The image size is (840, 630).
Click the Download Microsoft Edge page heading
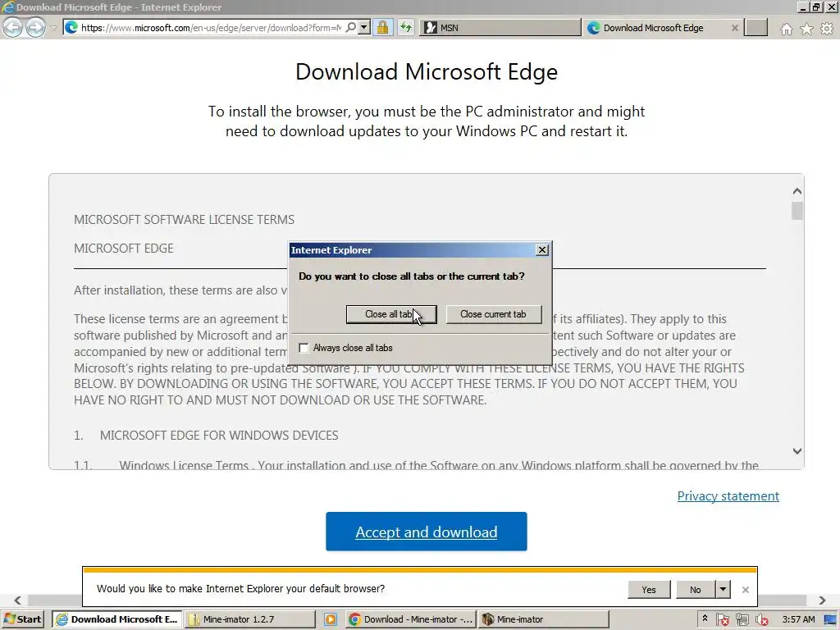pos(427,72)
